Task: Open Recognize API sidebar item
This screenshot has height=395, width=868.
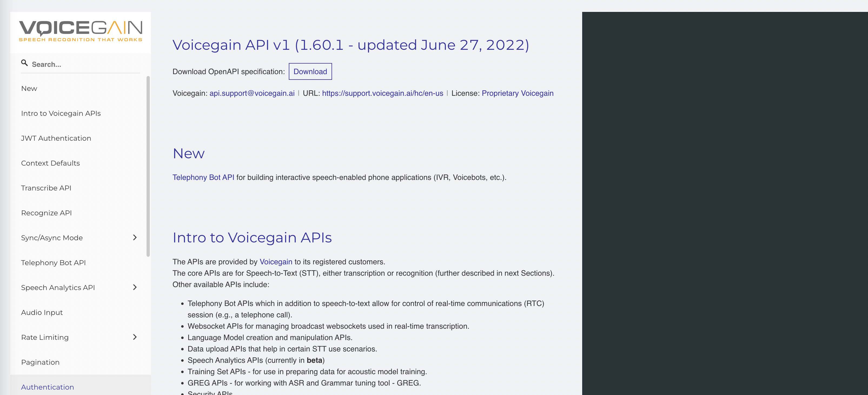Action: click(x=81, y=213)
